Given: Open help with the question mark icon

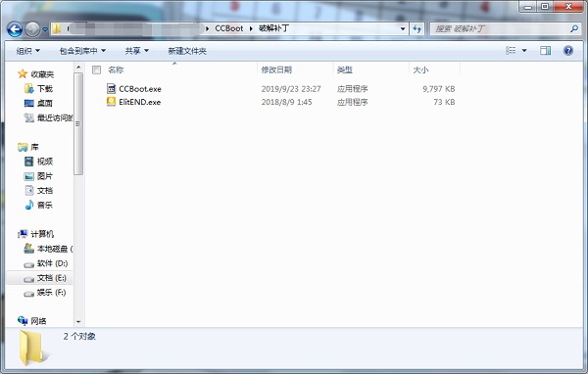Looking at the screenshot, I should point(568,50).
